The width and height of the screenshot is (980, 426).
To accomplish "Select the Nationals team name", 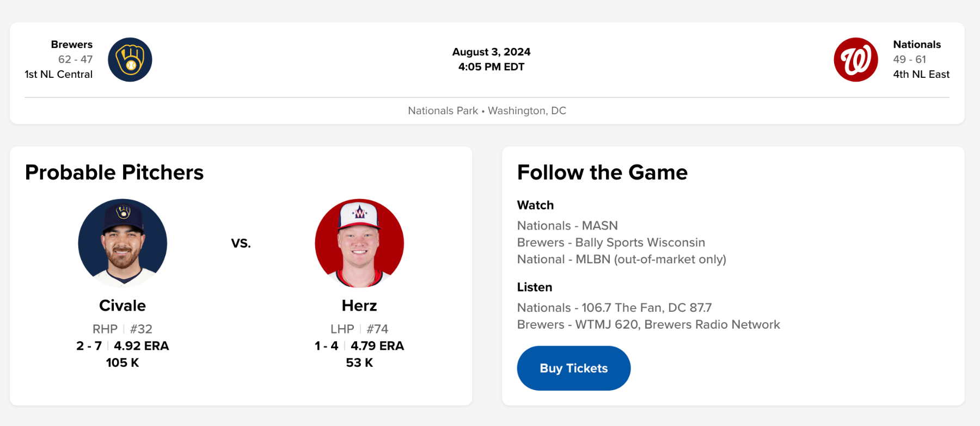I will pyautogui.click(x=917, y=45).
